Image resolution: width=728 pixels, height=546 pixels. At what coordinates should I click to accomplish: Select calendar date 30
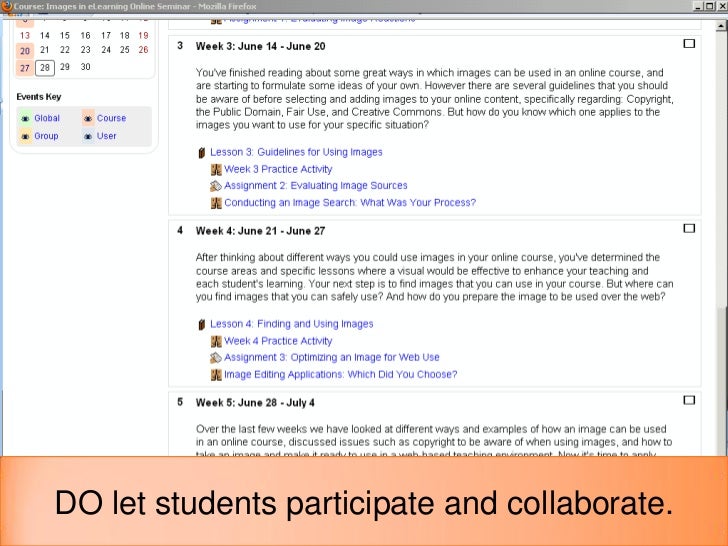tap(85, 67)
